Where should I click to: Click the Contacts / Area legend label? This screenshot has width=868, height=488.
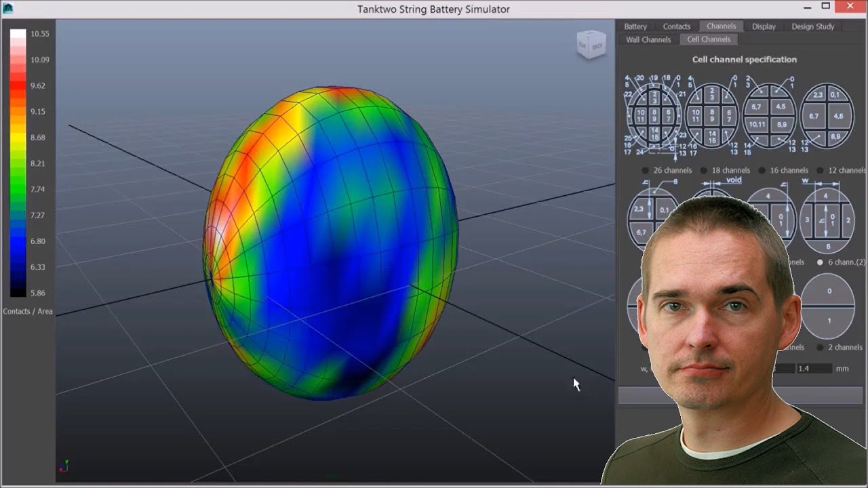[x=28, y=312]
